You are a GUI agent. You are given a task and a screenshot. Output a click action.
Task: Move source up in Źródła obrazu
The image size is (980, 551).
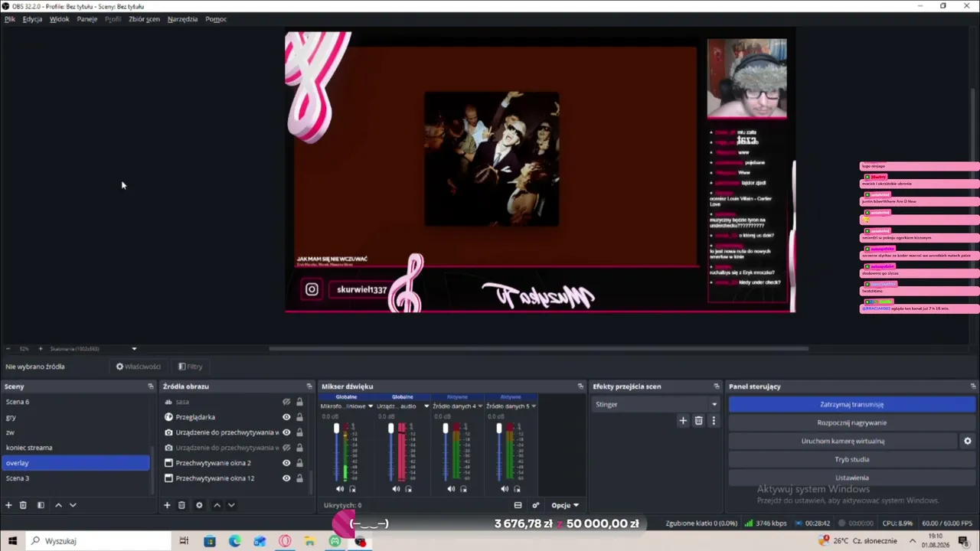point(217,505)
